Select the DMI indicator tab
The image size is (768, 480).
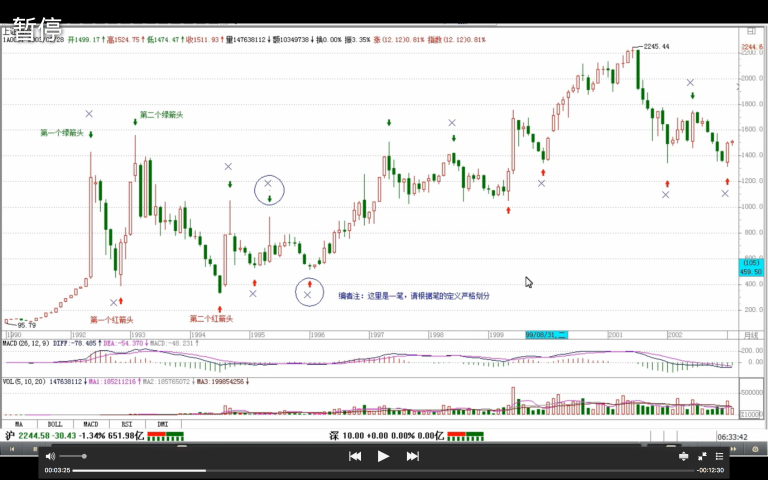[162, 424]
